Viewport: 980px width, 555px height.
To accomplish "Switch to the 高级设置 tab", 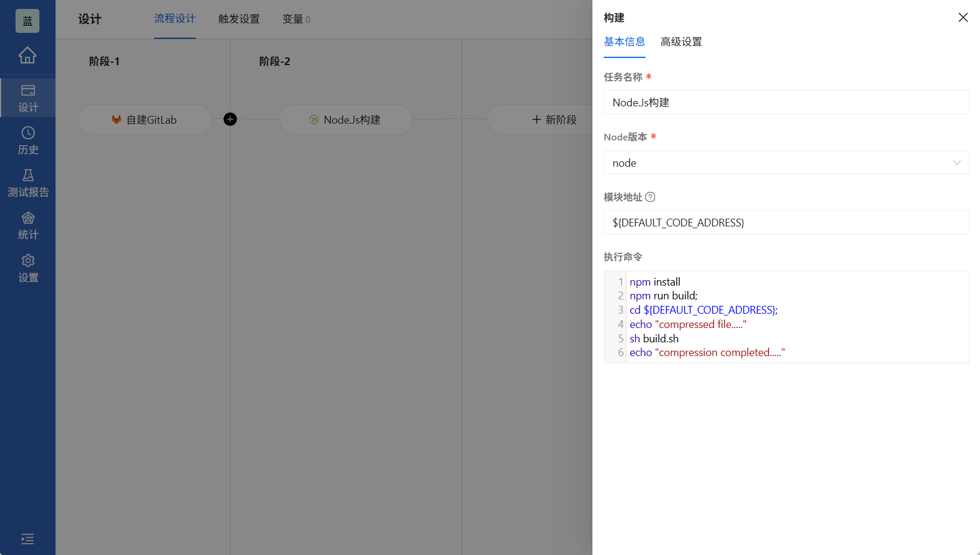I will (681, 42).
